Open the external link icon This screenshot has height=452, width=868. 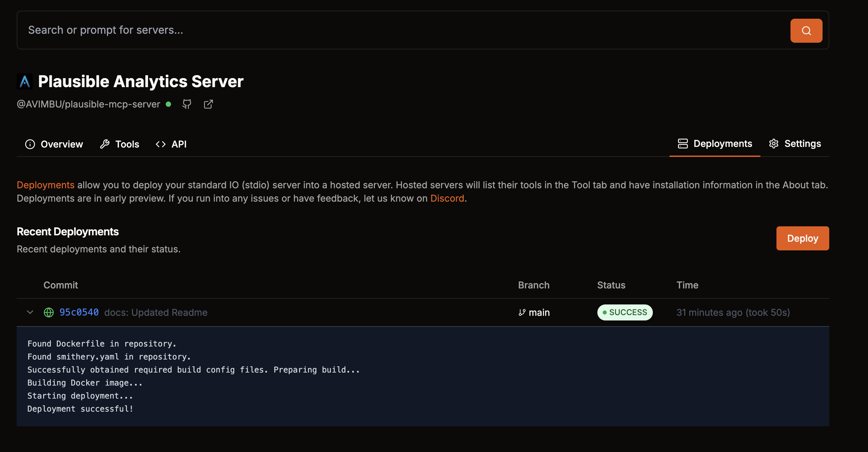click(208, 104)
